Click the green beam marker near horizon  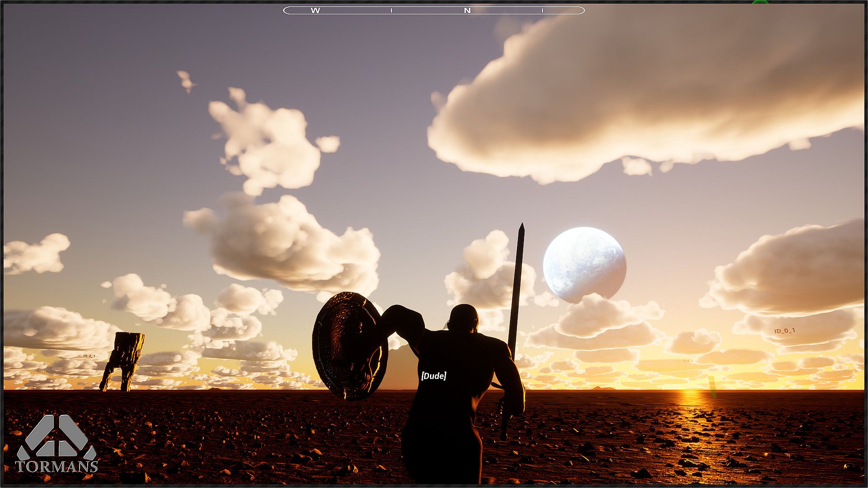click(x=712, y=387)
